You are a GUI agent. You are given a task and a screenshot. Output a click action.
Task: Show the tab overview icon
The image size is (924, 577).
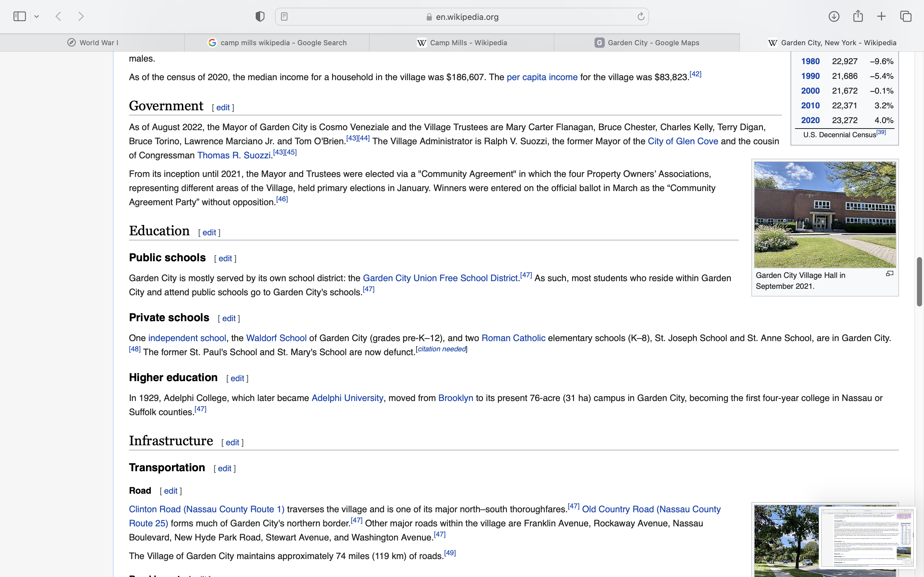(906, 16)
